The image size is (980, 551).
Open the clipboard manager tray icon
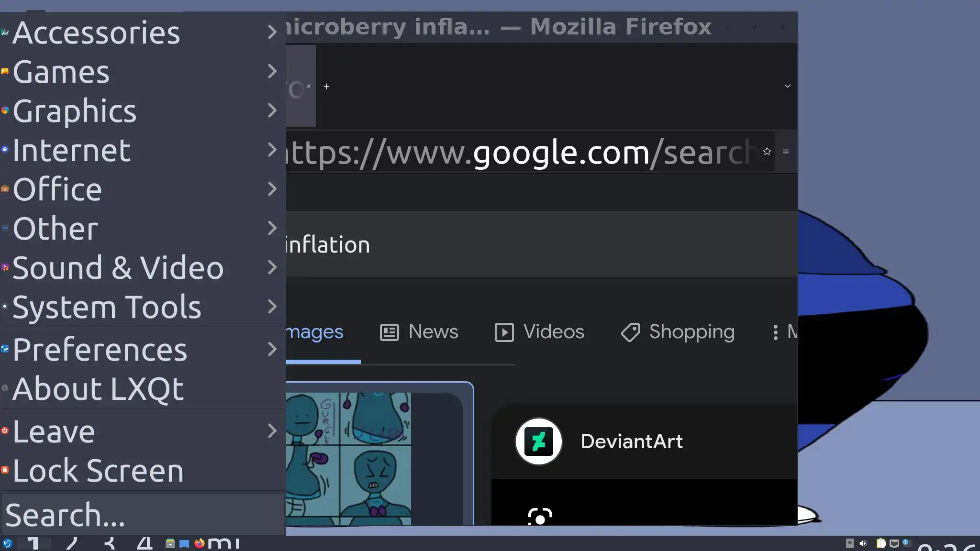coord(881,543)
